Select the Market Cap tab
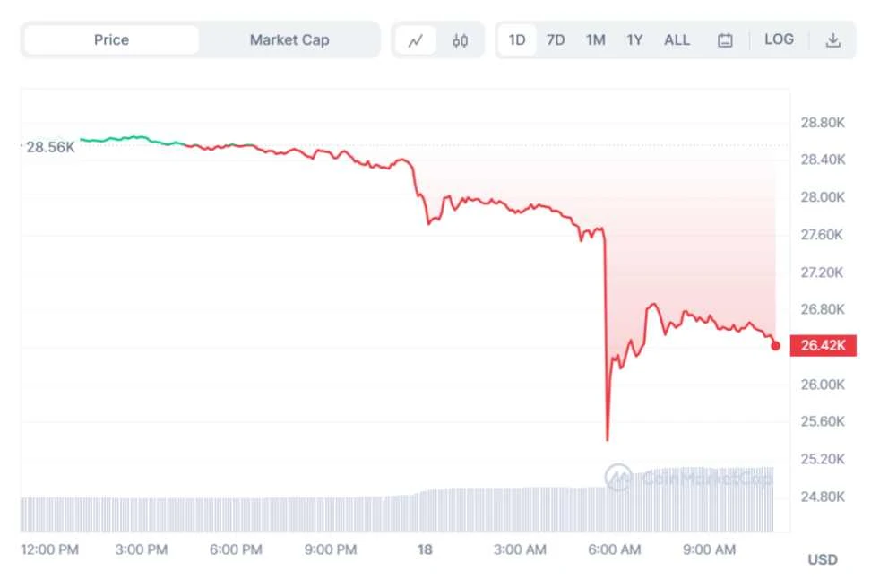Image resolution: width=871 pixels, height=588 pixels. pyautogui.click(x=289, y=40)
